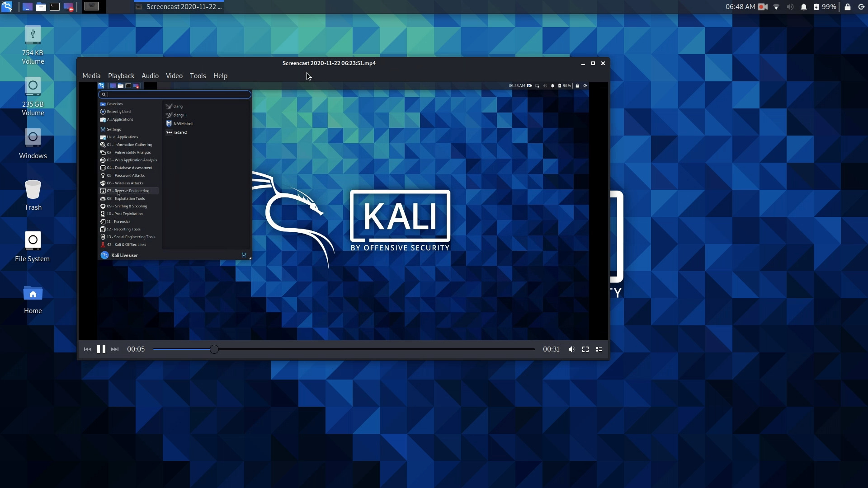Viewport: 868px width, 488px height.
Task: Toggle the playlist view button
Action: point(599,349)
